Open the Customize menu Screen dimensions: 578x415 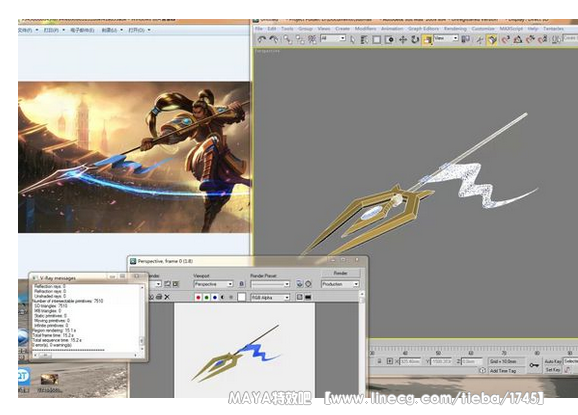click(x=483, y=28)
